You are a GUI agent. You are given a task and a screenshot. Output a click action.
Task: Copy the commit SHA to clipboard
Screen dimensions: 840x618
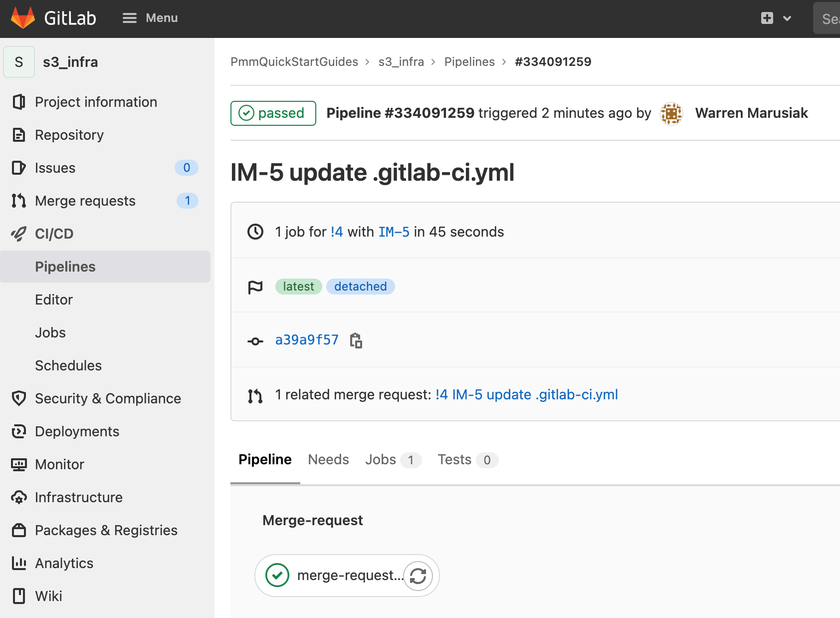tap(356, 340)
